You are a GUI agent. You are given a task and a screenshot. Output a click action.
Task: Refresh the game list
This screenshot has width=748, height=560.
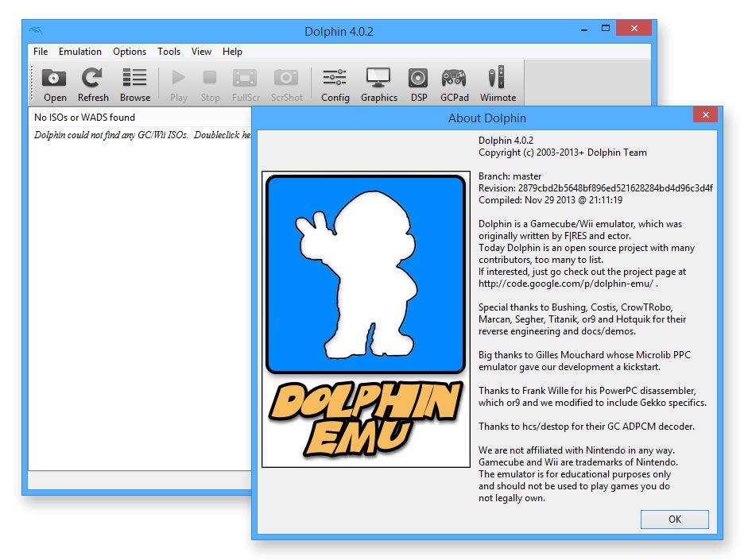click(x=93, y=84)
